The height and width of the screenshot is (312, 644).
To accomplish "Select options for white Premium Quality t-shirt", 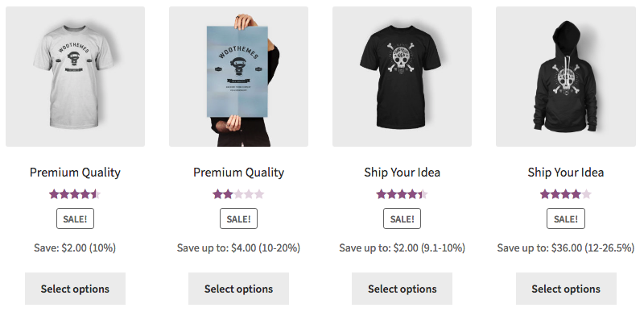I will (x=75, y=289).
